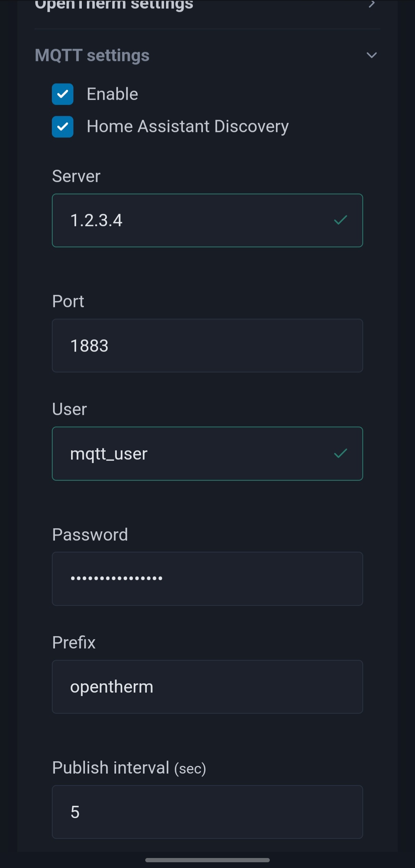415x868 pixels.
Task: Click the Publish interval field showing 5
Action: [x=207, y=812]
